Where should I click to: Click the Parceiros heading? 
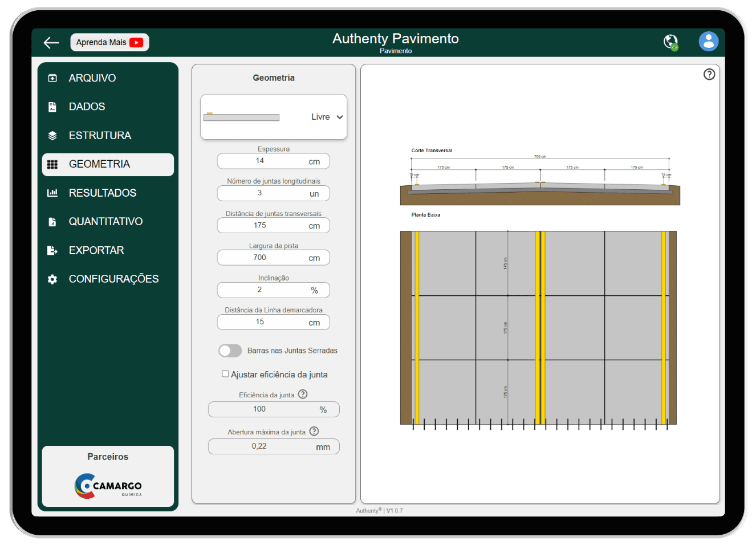tap(108, 457)
